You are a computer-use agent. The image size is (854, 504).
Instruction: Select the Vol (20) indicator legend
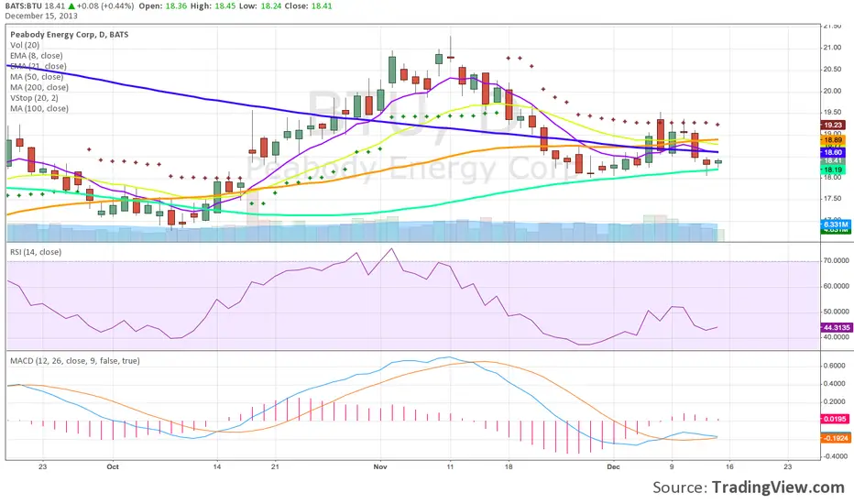pos(25,45)
